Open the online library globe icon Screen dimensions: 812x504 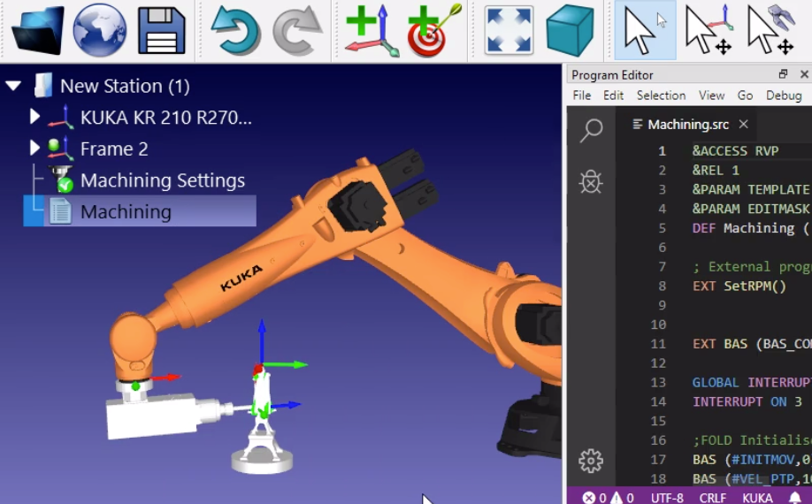tap(99, 30)
